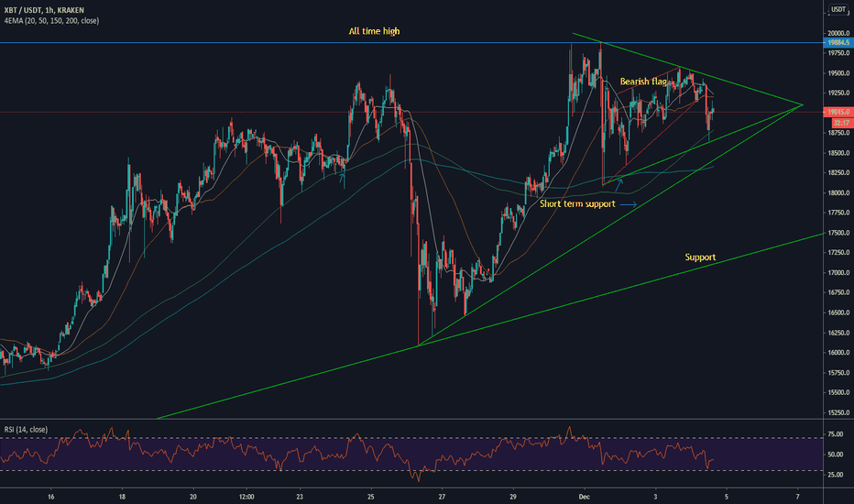This screenshot has width=854, height=504.
Task: Click the 17500.0 value on price axis
Action: [x=838, y=233]
